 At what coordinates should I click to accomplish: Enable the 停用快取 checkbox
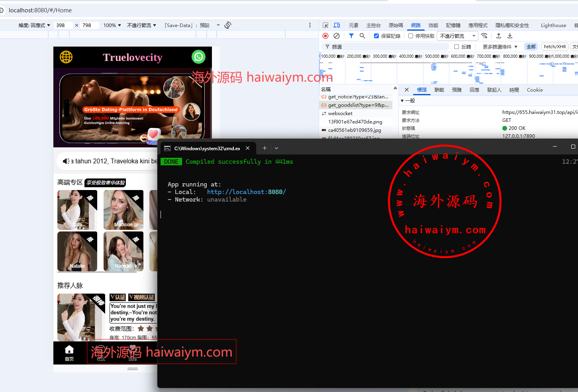point(411,36)
